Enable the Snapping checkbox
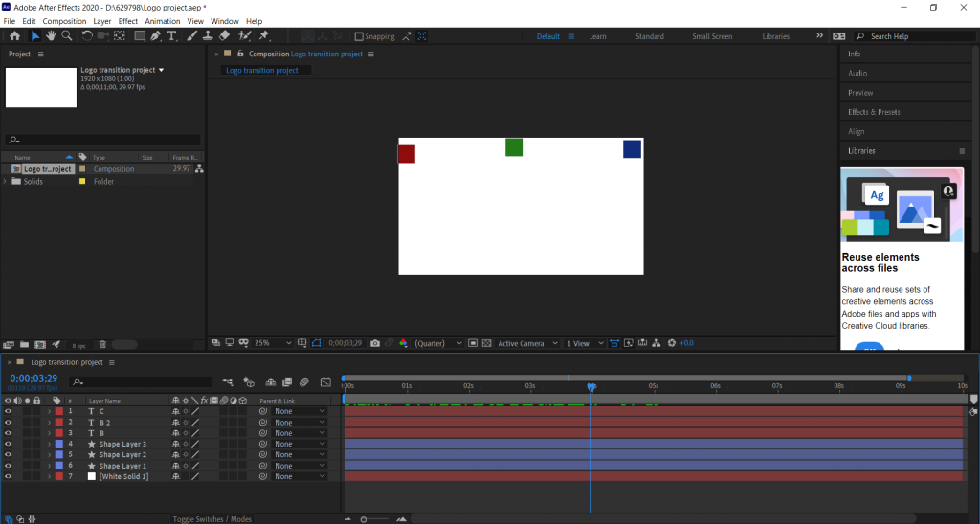The width and height of the screenshot is (980, 524). pos(359,36)
